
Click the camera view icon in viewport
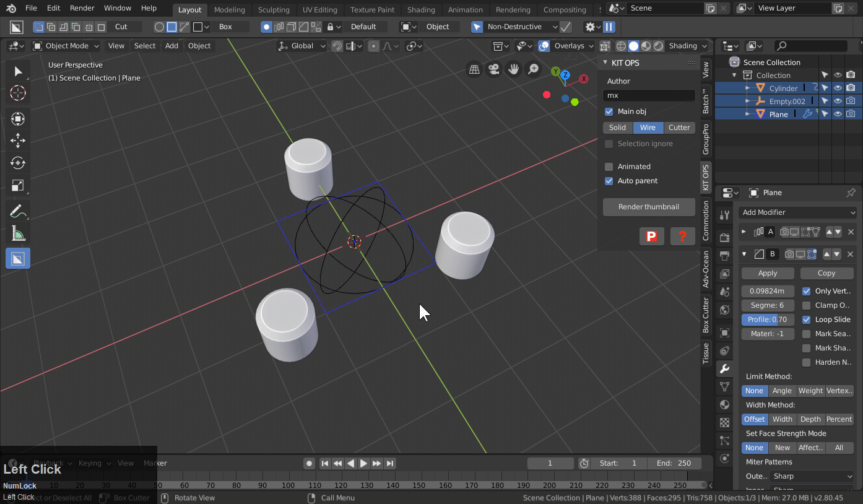[493, 69]
